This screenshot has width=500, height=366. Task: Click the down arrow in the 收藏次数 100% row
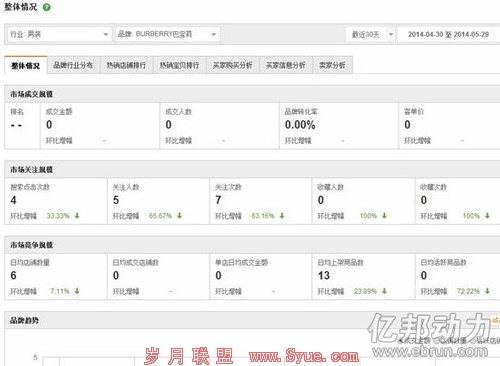[487, 216]
